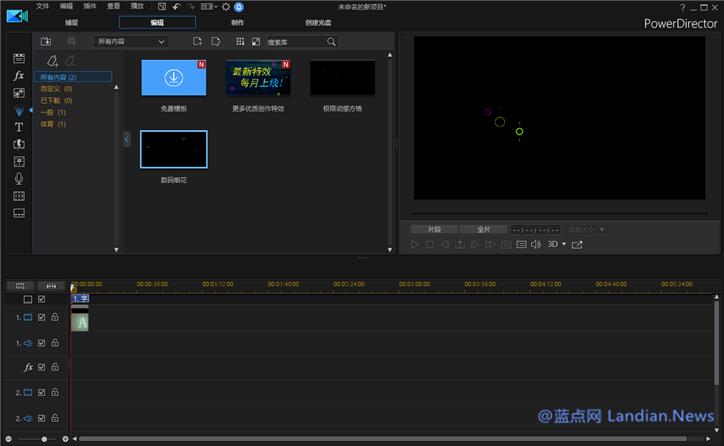Screen dimensions: 724x446
Task: Expand the 3D mode dropdown arrow
Action: [563, 244]
